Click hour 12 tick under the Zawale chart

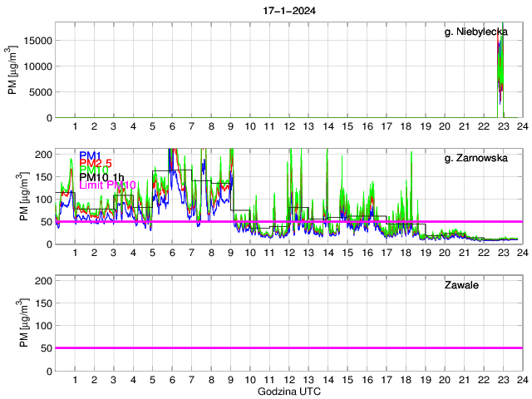(288, 379)
